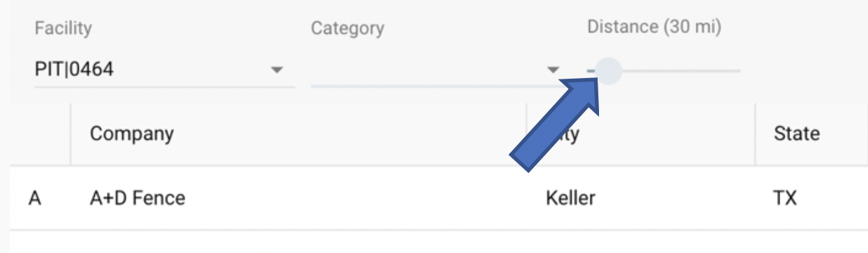This screenshot has height=253, width=868.
Task: Click the empty Category field
Action: click(x=435, y=70)
